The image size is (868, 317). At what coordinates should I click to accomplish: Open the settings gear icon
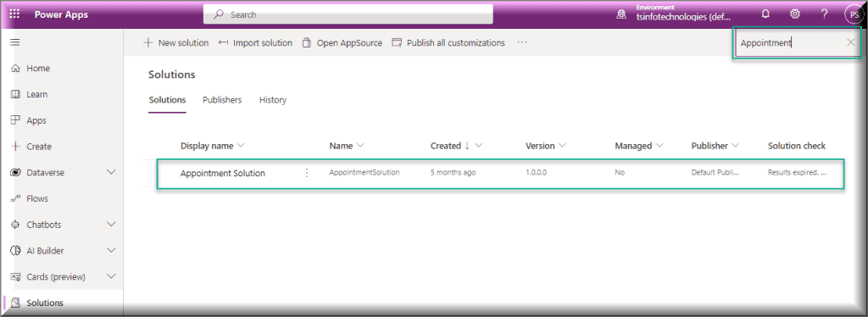coord(795,14)
